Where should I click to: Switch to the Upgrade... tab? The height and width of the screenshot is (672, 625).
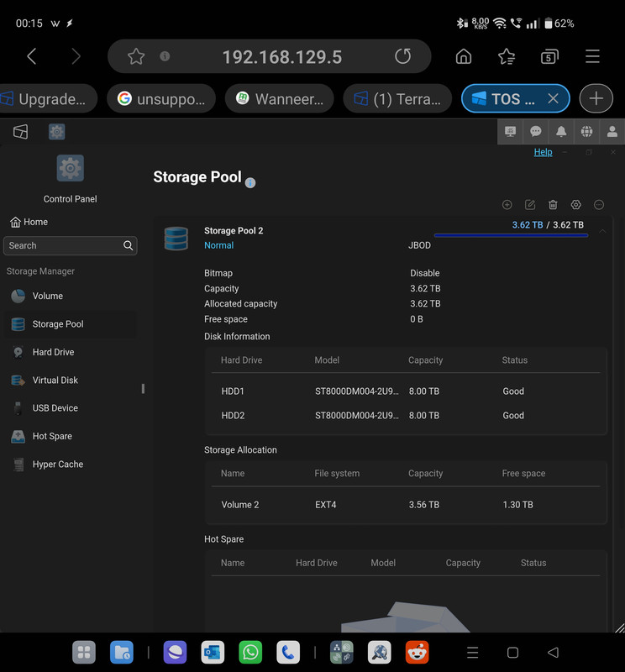pyautogui.click(x=47, y=98)
